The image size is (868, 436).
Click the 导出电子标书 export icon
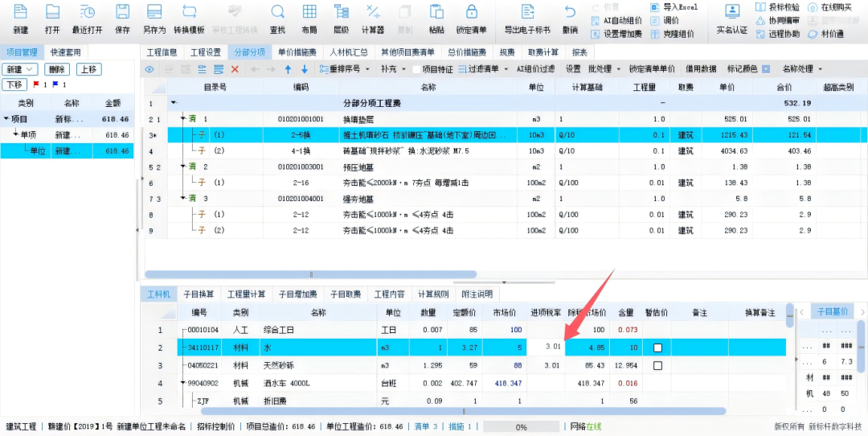[527, 13]
